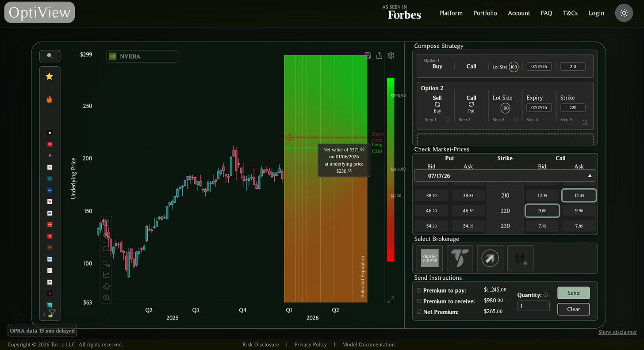Click the Quantity input field
The width and height of the screenshot is (644, 350).
[533, 306]
